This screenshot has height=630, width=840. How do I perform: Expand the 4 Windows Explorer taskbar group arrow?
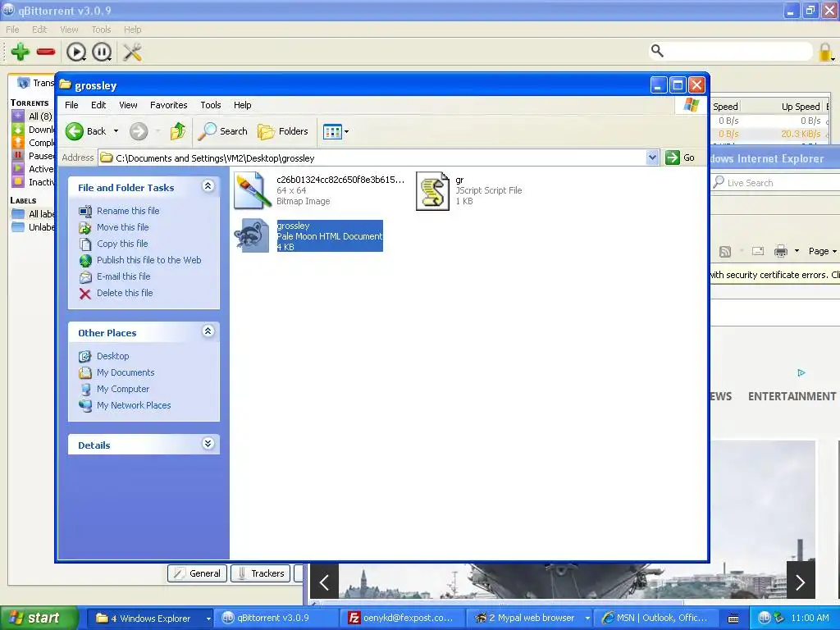[x=208, y=619]
